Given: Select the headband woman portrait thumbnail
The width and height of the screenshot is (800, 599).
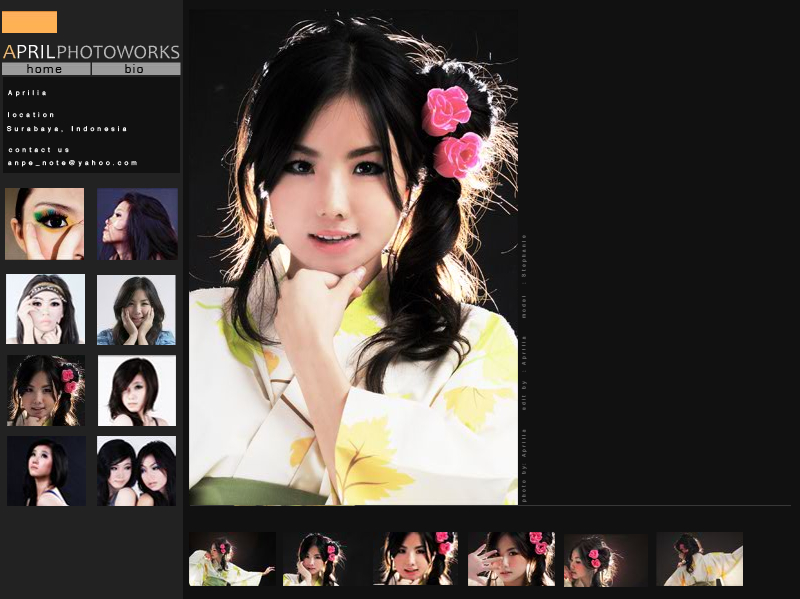Looking at the screenshot, I should (45, 309).
